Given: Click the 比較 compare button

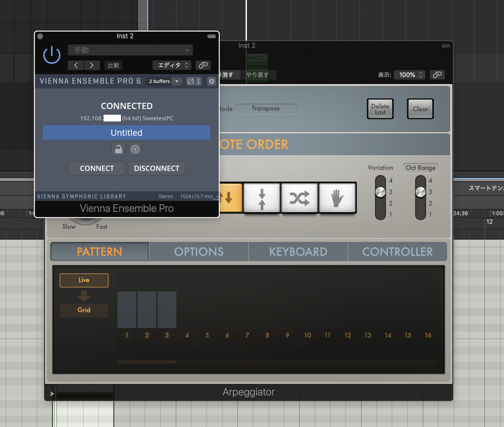Looking at the screenshot, I should (113, 65).
